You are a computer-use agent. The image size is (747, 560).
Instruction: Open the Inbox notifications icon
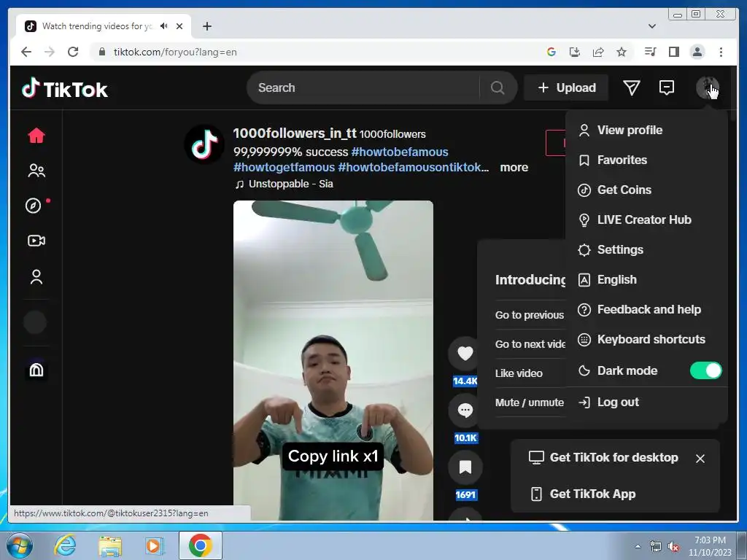click(667, 87)
